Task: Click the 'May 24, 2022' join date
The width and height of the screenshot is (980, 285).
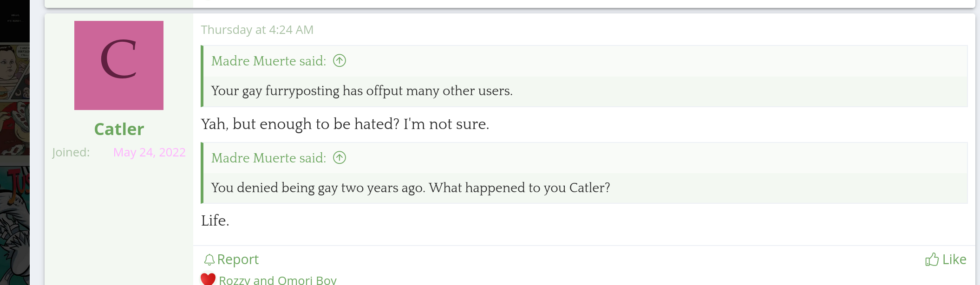Action: tap(149, 152)
